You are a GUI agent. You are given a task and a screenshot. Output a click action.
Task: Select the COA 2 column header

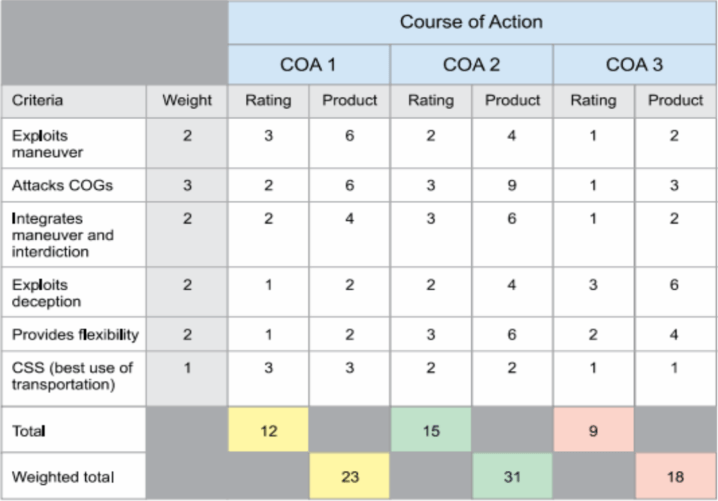tap(472, 65)
